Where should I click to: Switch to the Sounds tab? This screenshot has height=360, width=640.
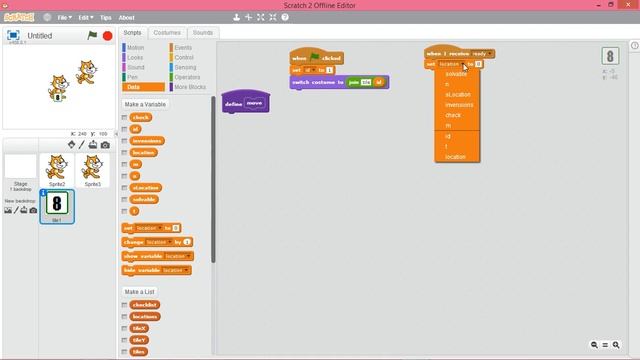[203, 33]
